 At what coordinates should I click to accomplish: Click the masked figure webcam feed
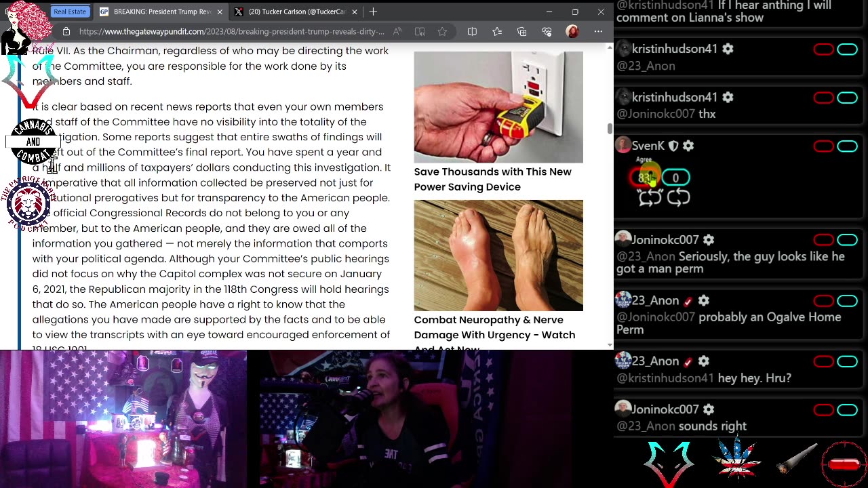coord(123,419)
